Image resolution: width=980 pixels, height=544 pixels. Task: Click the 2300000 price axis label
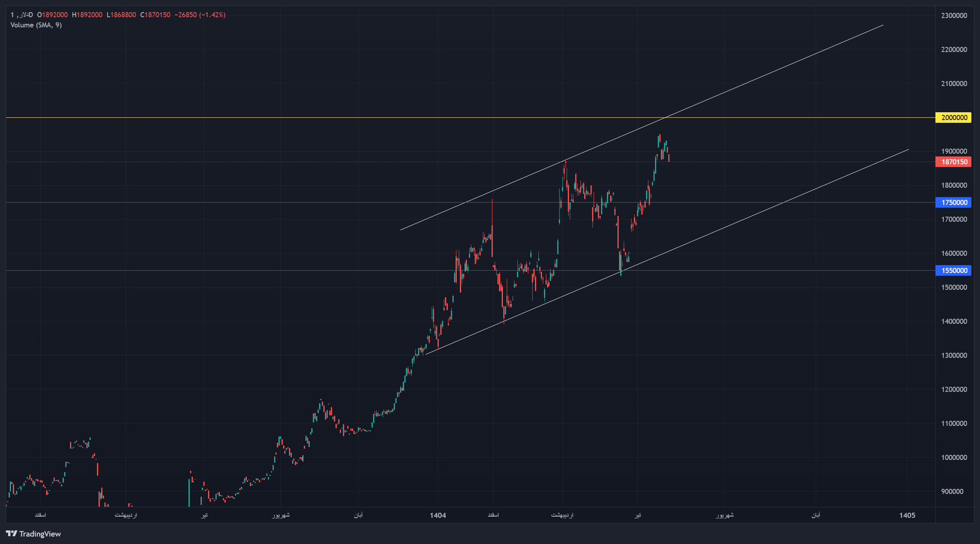[x=954, y=16]
